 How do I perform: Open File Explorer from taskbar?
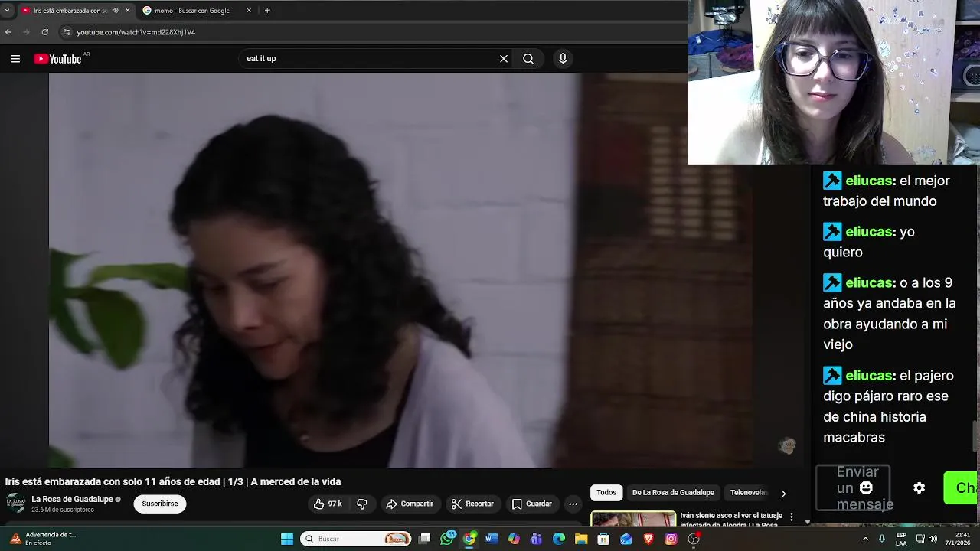point(581,539)
